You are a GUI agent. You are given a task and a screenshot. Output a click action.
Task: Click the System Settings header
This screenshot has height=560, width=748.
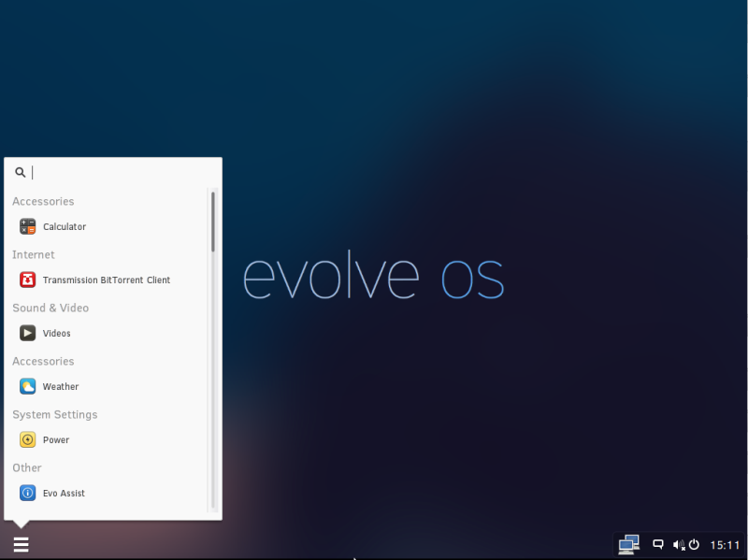tap(55, 414)
